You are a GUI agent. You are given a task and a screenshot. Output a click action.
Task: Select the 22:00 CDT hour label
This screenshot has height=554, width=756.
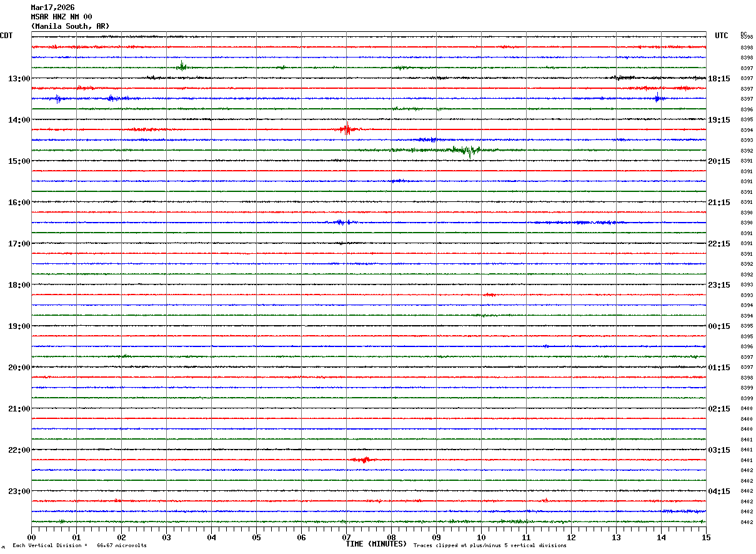click(x=19, y=450)
